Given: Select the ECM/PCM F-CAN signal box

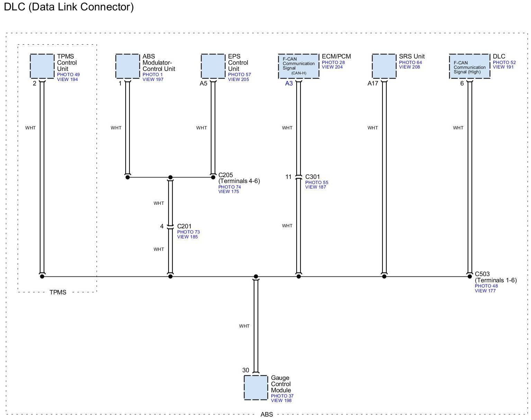Looking at the screenshot, I should pyautogui.click(x=298, y=66).
